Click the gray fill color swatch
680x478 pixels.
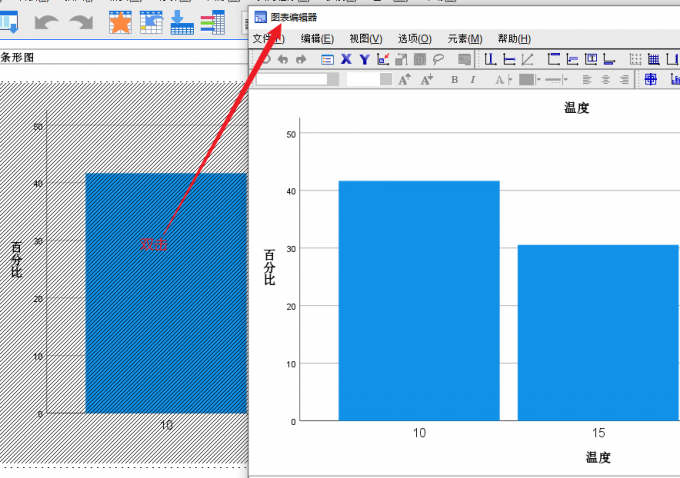(526, 79)
